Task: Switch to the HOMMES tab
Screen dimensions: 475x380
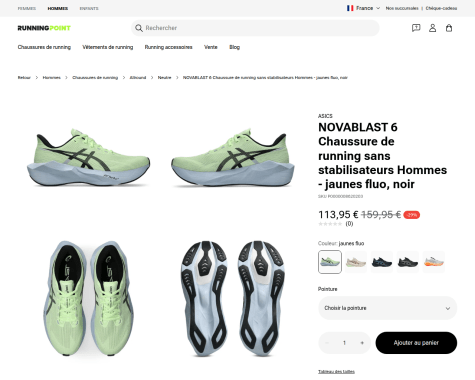Action: (58, 8)
